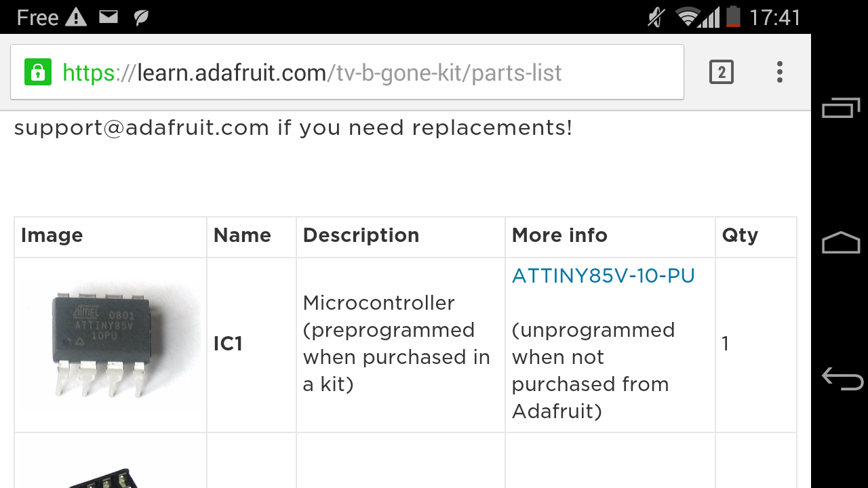Tap the clock showing 17:41
The image size is (868, 488).
[x=775, y=17]
